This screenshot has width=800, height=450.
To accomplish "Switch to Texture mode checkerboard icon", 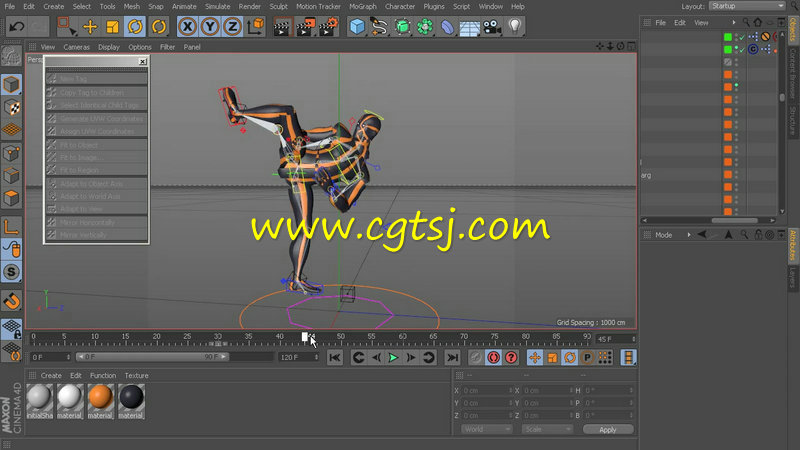I will (11, 108).
